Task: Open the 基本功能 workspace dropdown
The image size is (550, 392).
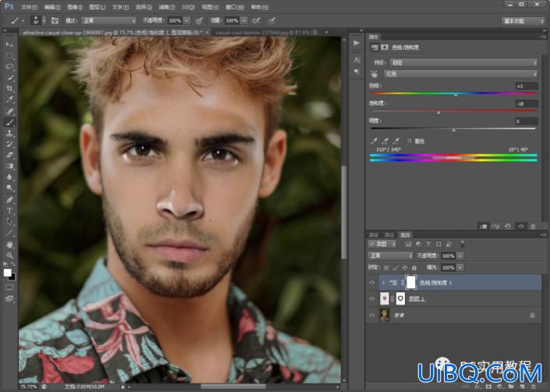Action: pyautogui.click(x=523, y=21)
